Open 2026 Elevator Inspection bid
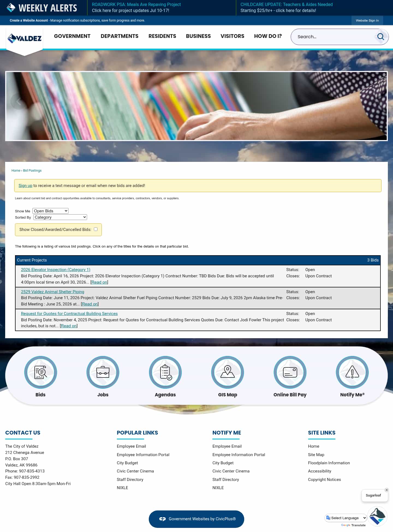The image size is (393, 532). [x=56, y=270]
